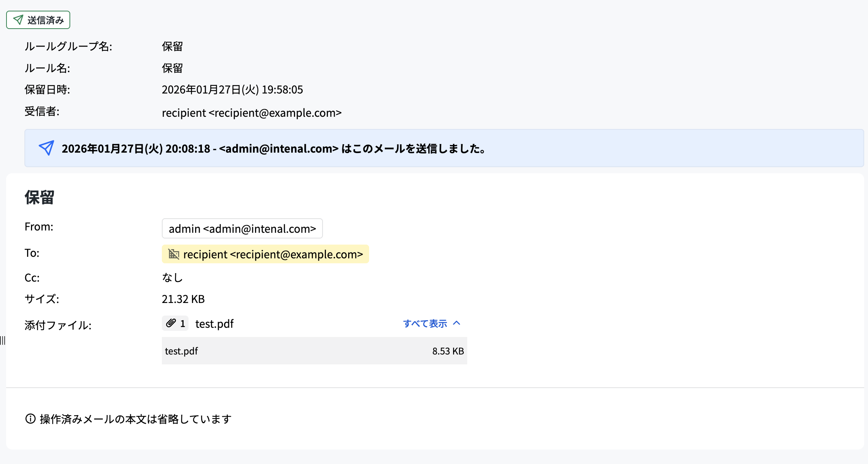868x464 pixels.
Task: Click the blue send icon in the notification banner
Action: 47,148
